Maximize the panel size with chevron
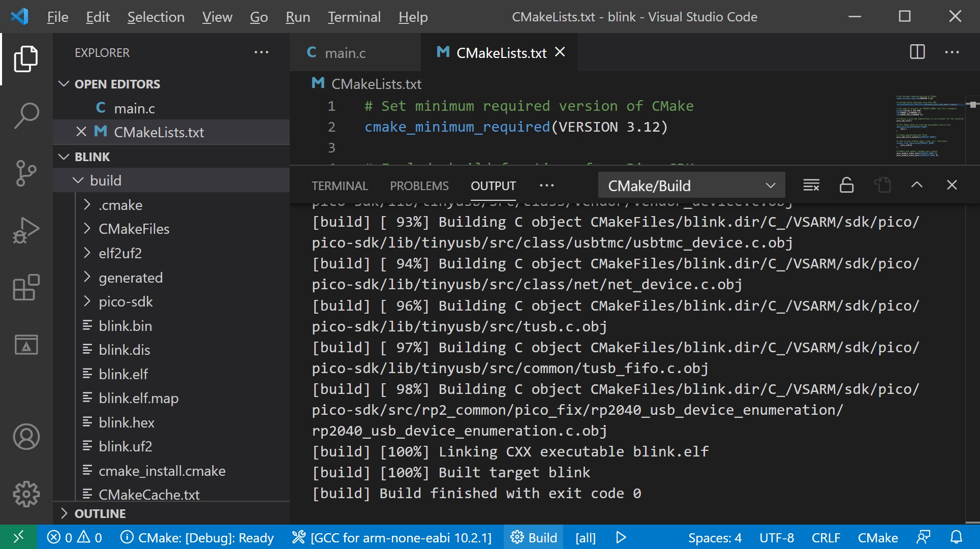 click(916, 186)
